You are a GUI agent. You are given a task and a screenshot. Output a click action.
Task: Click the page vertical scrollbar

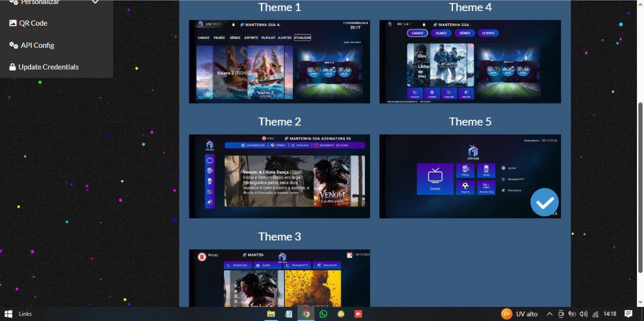click(640, 187)
